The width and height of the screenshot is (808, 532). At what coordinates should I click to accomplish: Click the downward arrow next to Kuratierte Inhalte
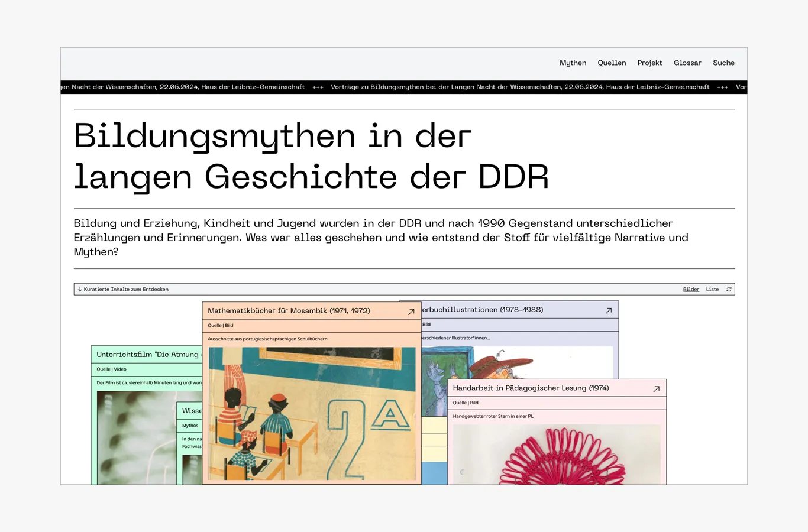(79, 289)
